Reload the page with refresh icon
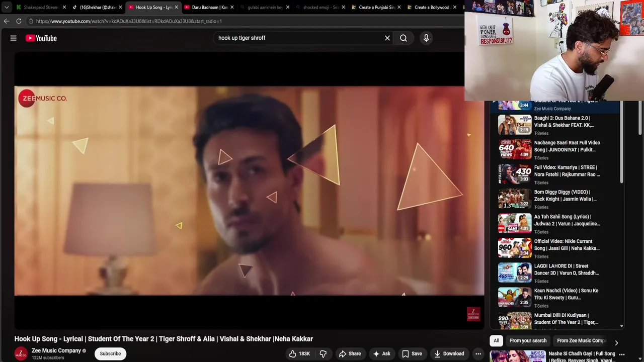Viewport: 644px width, 362px height. (x=19, y=21)
